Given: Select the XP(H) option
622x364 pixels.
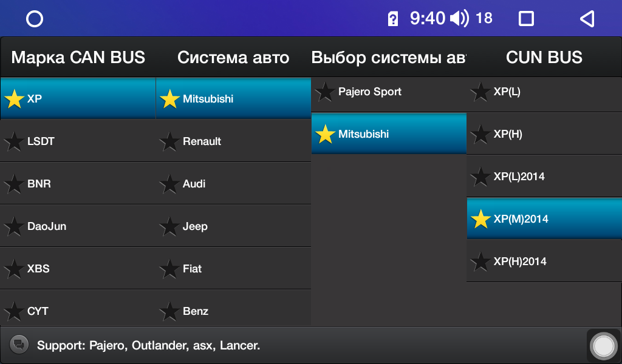Looking at the screenshot, I should pyautogui.click(x=544, y=134).
